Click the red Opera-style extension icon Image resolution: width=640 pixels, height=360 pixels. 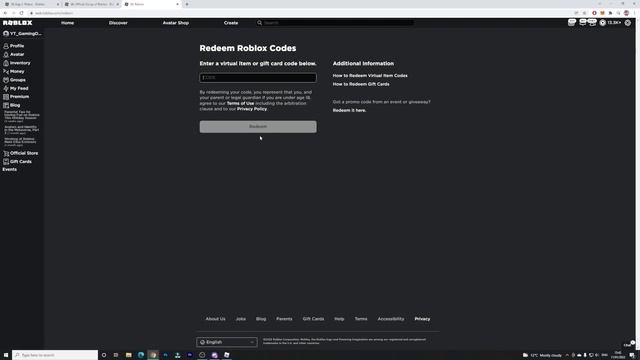click(594, 13)
